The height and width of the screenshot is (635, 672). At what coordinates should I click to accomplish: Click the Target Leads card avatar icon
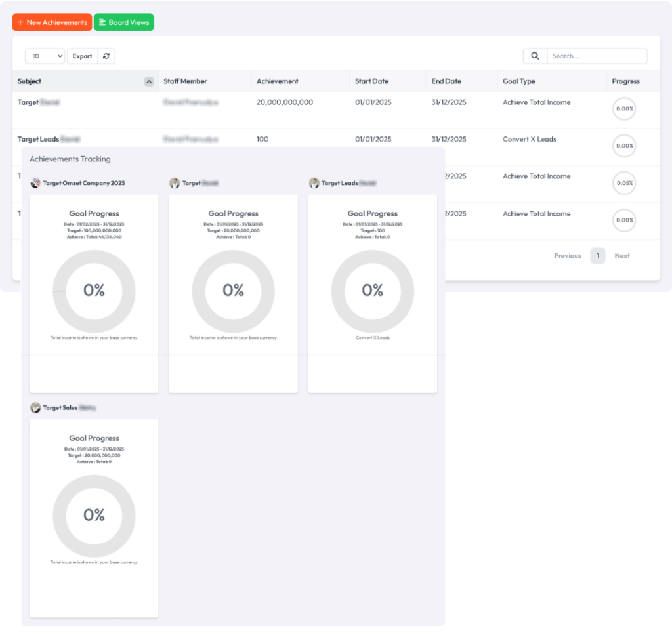(x=314, y=184)
